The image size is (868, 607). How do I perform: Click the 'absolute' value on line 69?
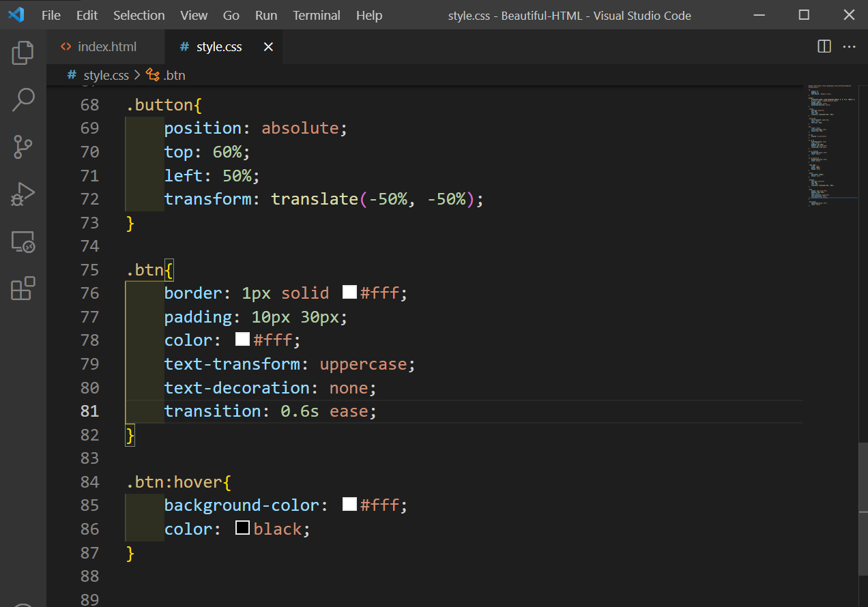(x=300, y=128)
